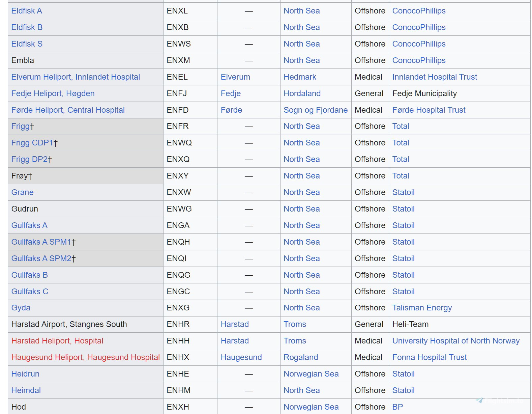The height and width of the screenshot is (414, 532).
Task: Open Norwegian Sea link in Hod row
Action: 311,407
